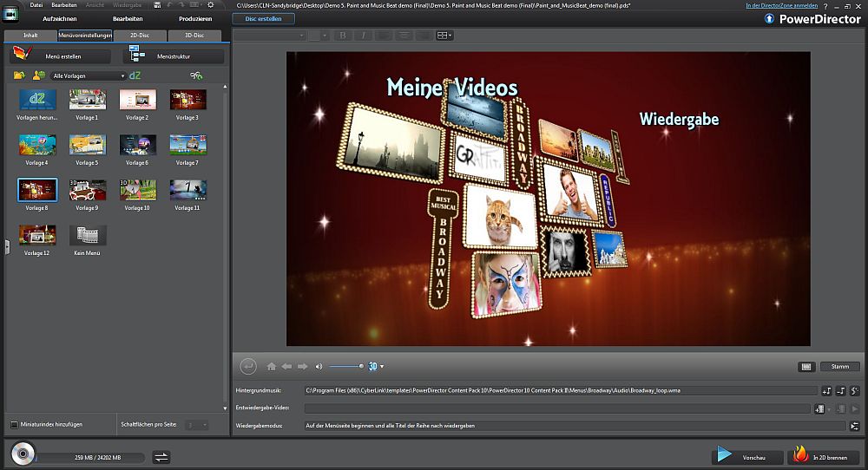The image size is (868, 470).
Task: Click the In 2D brennen button
Action: pos(823,457)
